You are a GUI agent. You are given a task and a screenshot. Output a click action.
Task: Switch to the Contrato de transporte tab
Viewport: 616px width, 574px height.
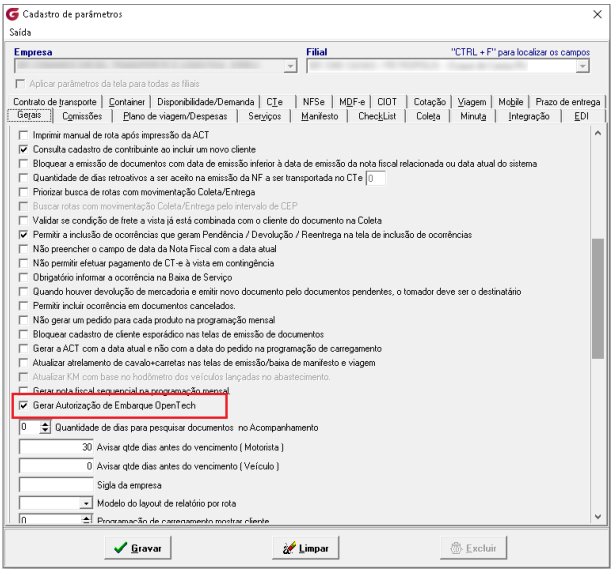55,102
